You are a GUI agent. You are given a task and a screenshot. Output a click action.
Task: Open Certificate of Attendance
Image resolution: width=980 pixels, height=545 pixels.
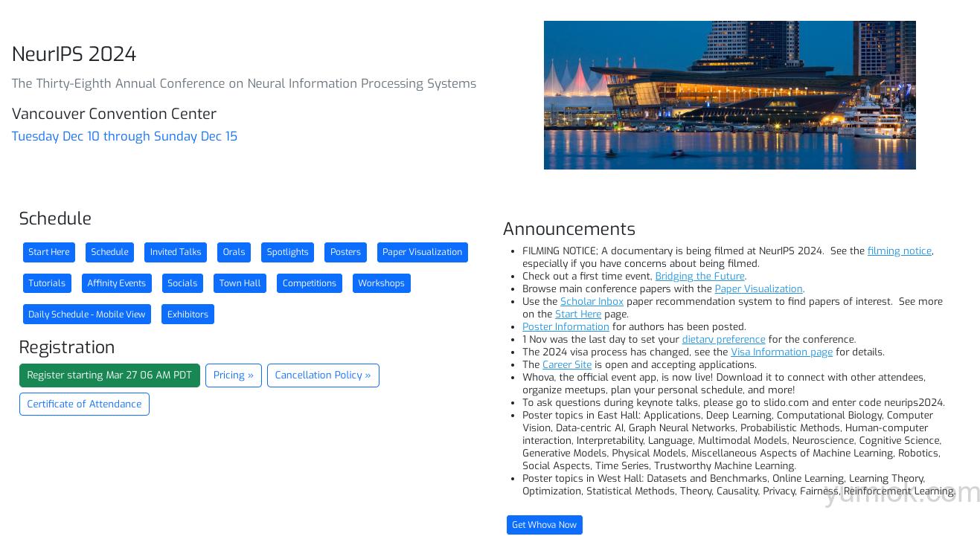point(84,404)
